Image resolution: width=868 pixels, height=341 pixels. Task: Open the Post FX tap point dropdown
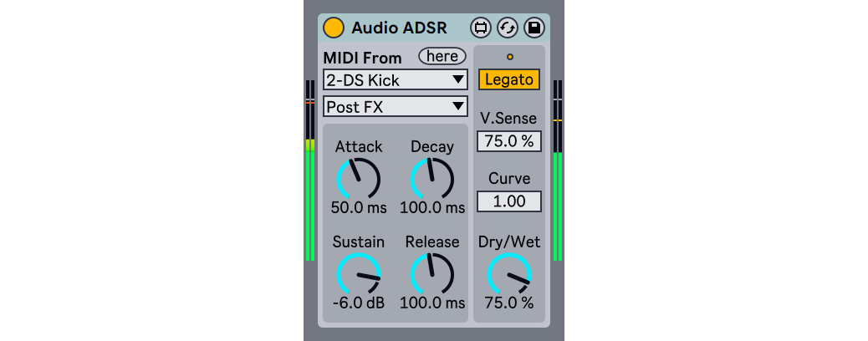coord(396,106)
